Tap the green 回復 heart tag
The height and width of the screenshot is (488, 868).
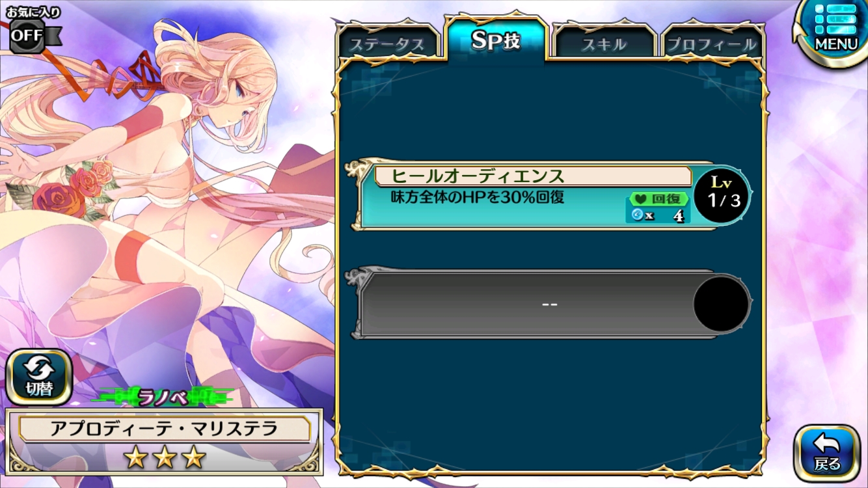658,199
